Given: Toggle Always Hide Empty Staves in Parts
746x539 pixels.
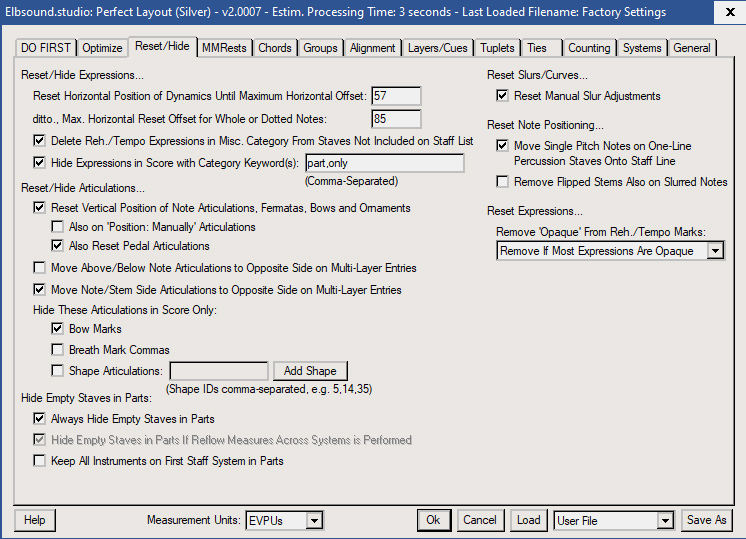Looking at the screenshot, I should [x=40, y=419].
